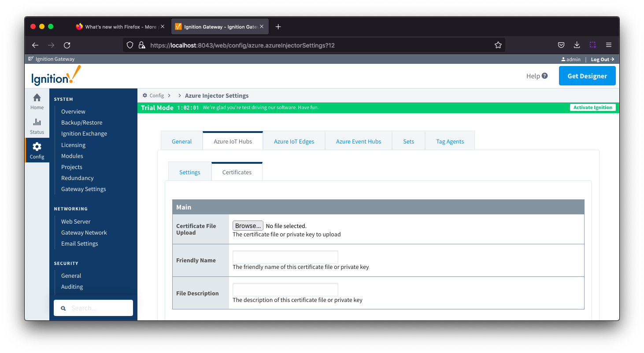Open the Firefox downloads icon
This screenshot has width=644, height=353.
(577, 45)
